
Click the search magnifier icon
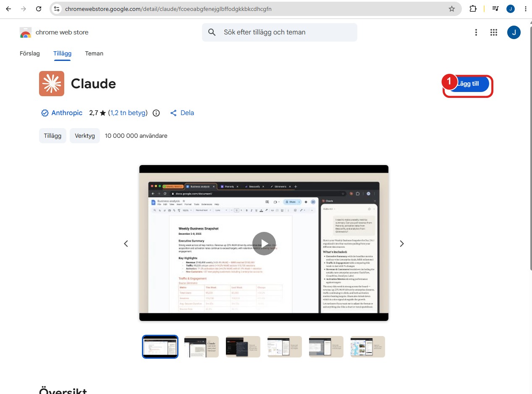tap(212, 32)
